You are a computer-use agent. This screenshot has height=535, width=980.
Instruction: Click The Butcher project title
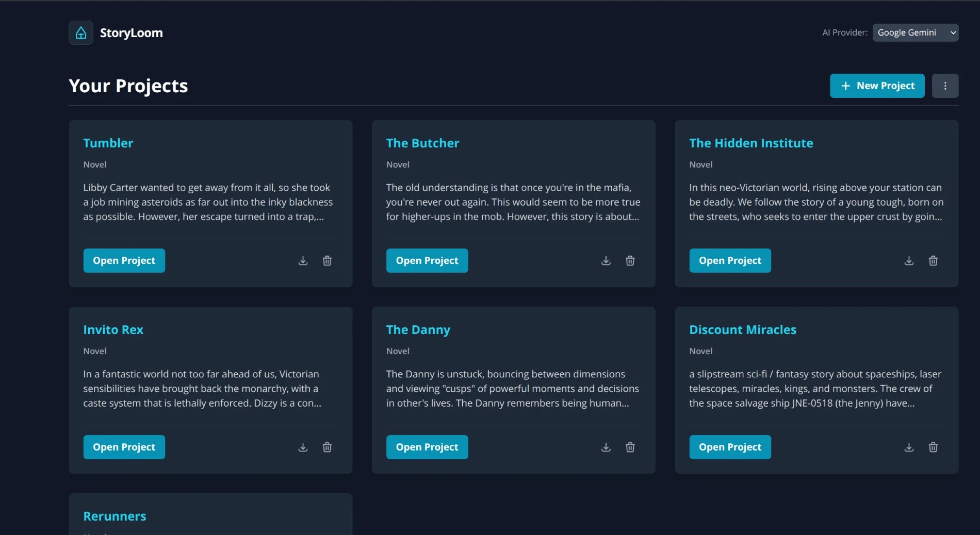click(x=422, y=143)
